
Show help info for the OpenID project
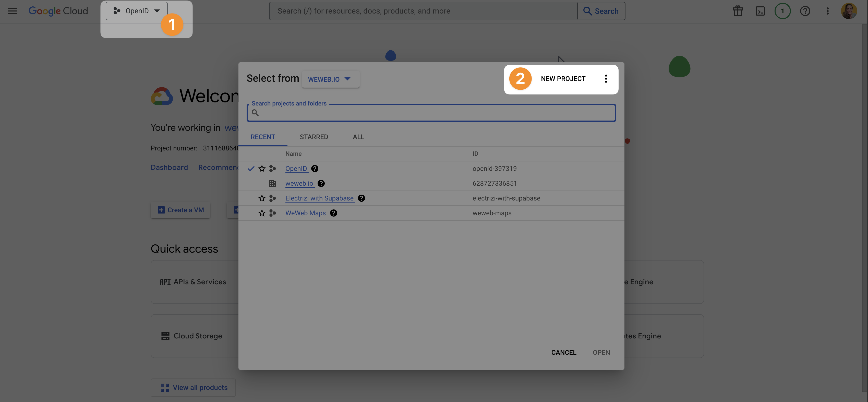point(314,169)
